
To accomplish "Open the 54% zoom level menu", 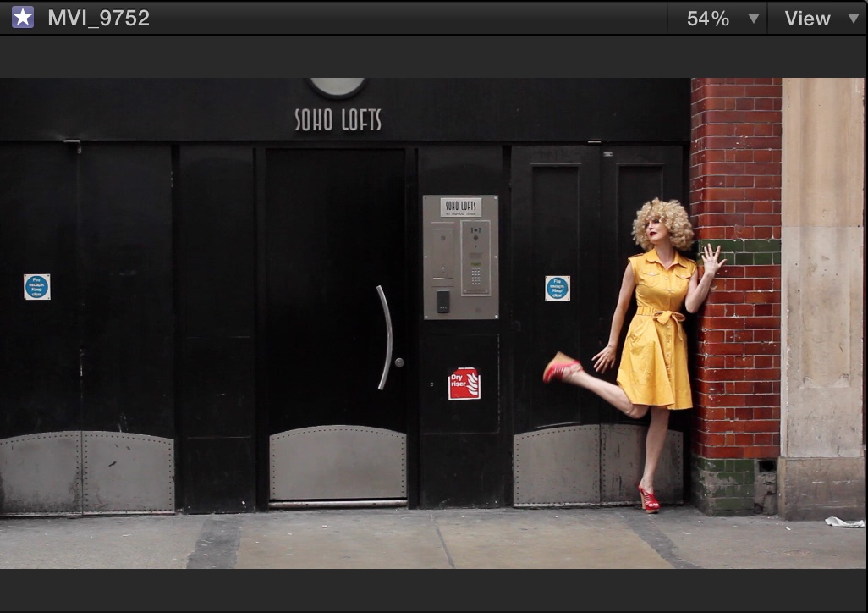I will coord(708,19).
